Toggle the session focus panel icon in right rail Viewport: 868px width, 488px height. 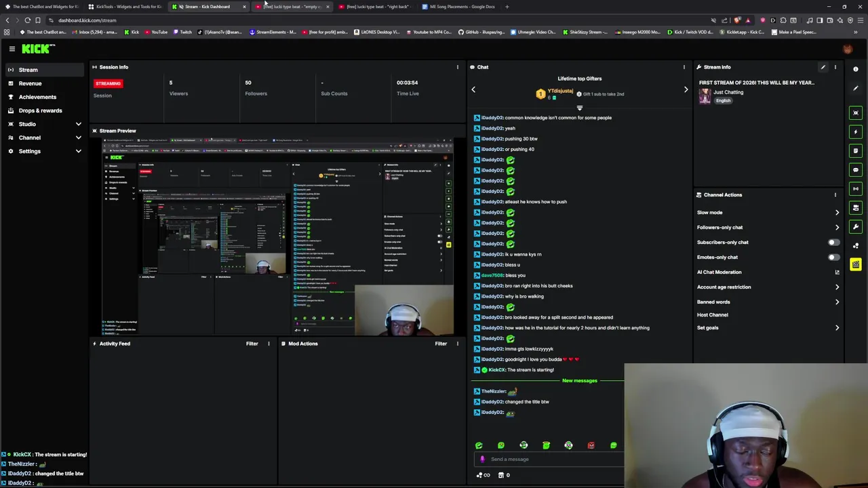pos(856,113)
